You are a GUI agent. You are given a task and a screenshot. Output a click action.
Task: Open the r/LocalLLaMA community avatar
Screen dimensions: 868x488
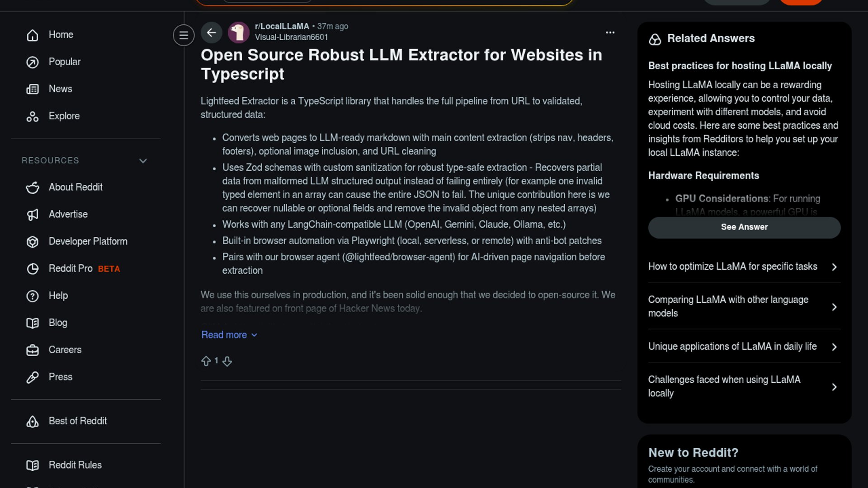239,33
